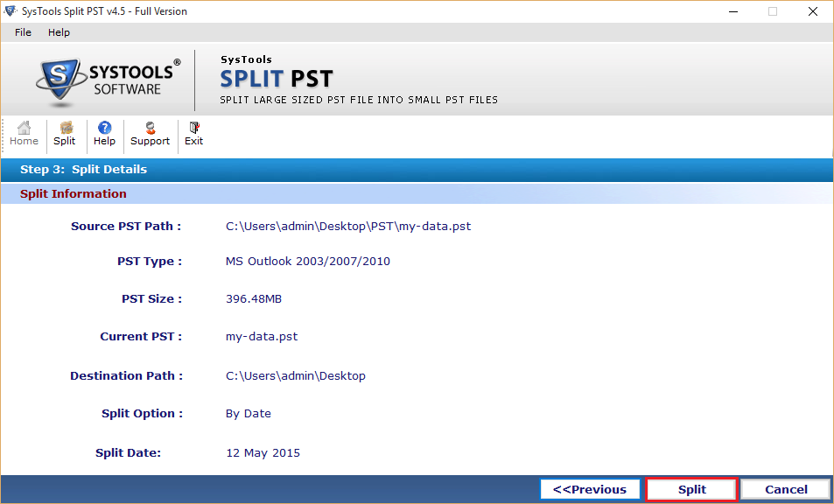
Task: Click the PST Size label
Action: tap(151, 298)
